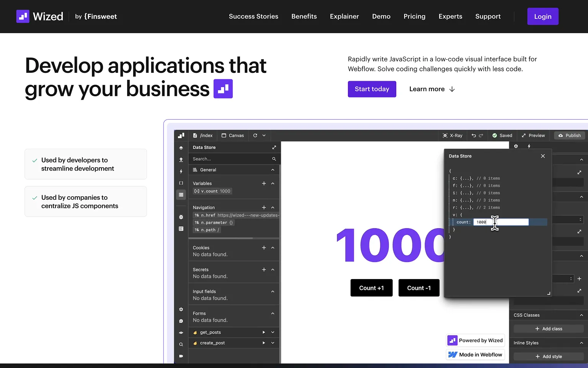Open the lightning bolt actions icon in the left sidebar
Viewport: 588px width, 368px height.
181,171
